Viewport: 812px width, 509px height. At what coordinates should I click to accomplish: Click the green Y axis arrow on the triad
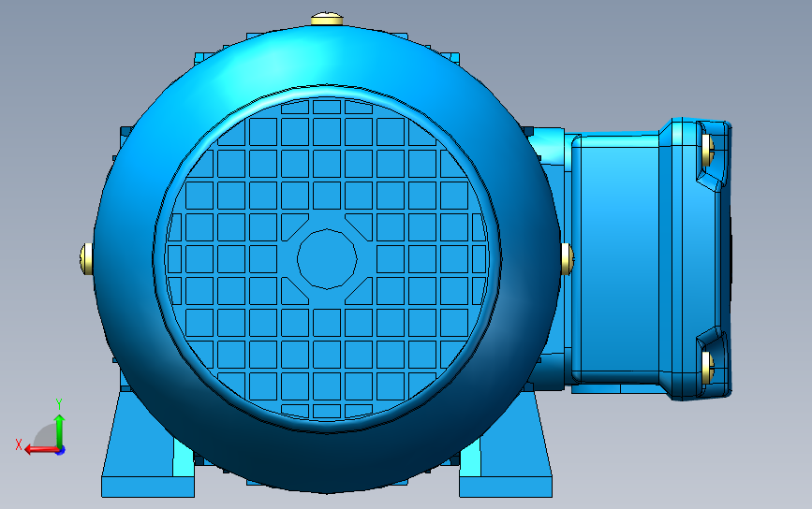coord(60,430)
